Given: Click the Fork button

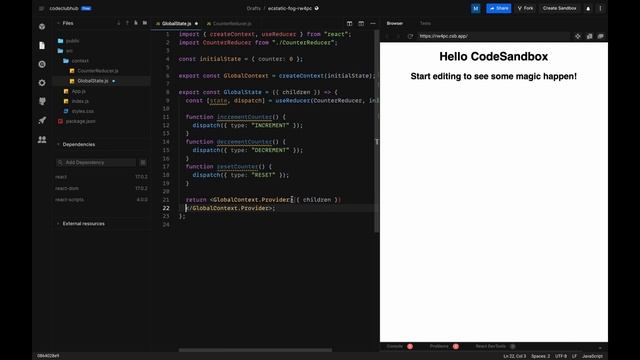Looking at the screenshot, I should 525,8.
